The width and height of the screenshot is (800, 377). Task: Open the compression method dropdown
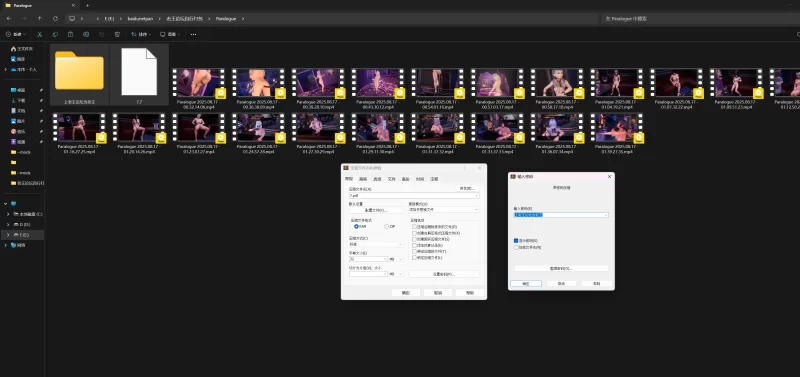click(400, 244)
